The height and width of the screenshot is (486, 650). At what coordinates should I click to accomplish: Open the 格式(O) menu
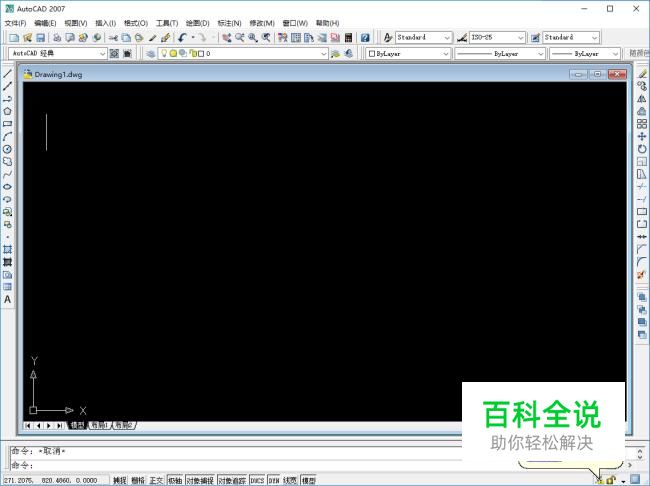click(136, 23)
